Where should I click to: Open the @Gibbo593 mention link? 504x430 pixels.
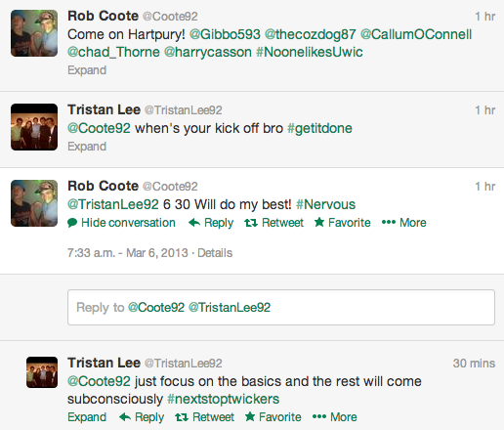pyautogui.click(x=225, y=34)
